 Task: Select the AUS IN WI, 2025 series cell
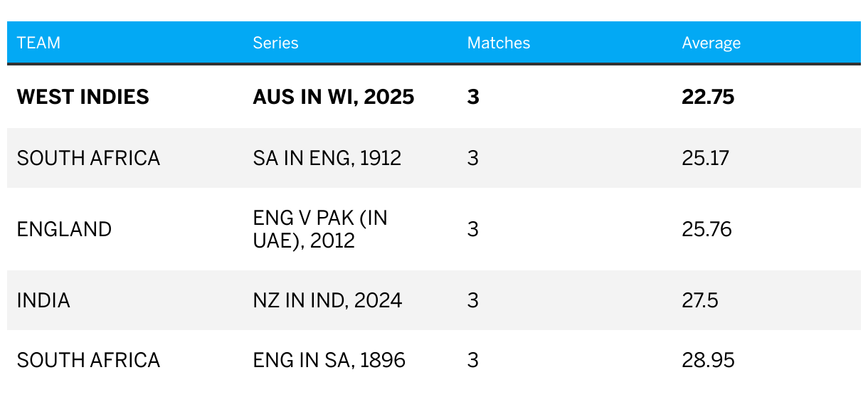[334, 97]
